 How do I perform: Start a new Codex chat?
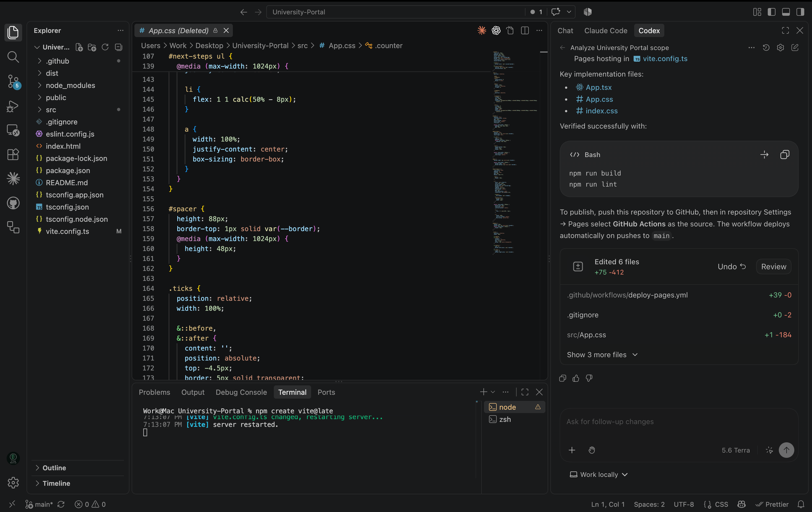tap(795, 48)
